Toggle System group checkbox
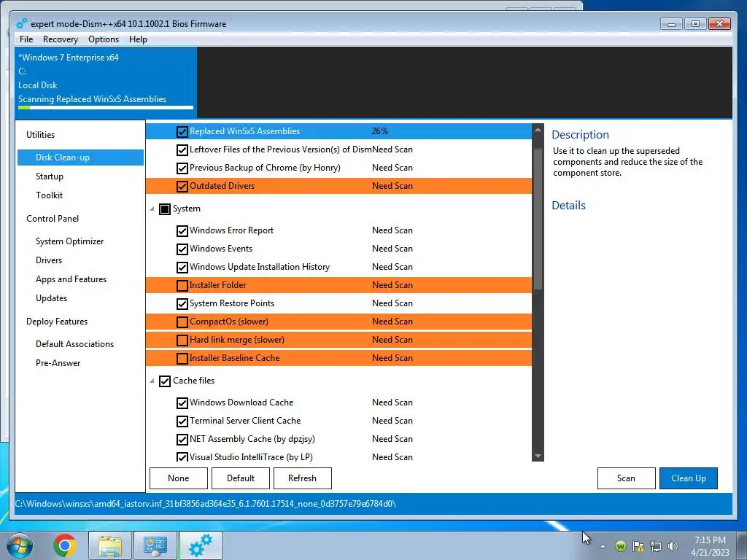 click(165, 209)
